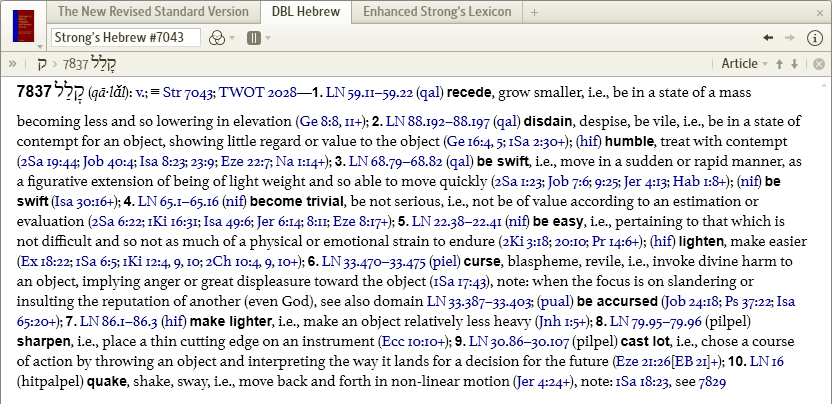Viewport: 832px width, 404px height.
Task: Open the Jnh 1:5+ reference
Action: 561,321
